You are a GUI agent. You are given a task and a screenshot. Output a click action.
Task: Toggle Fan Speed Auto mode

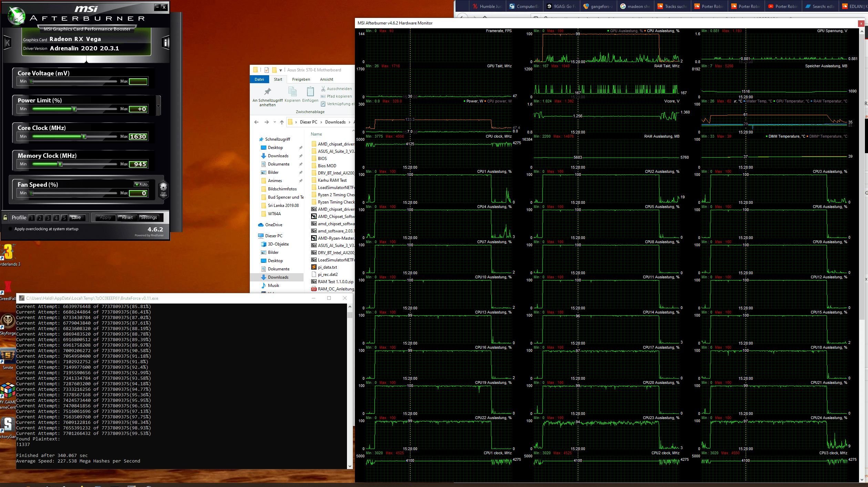pyautogui.click(x=141, y=185)
